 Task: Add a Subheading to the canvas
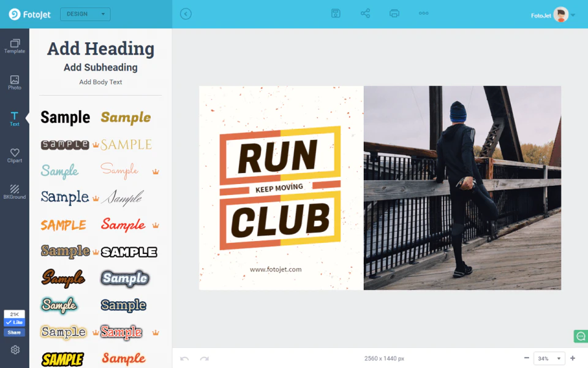pos(100,67)
